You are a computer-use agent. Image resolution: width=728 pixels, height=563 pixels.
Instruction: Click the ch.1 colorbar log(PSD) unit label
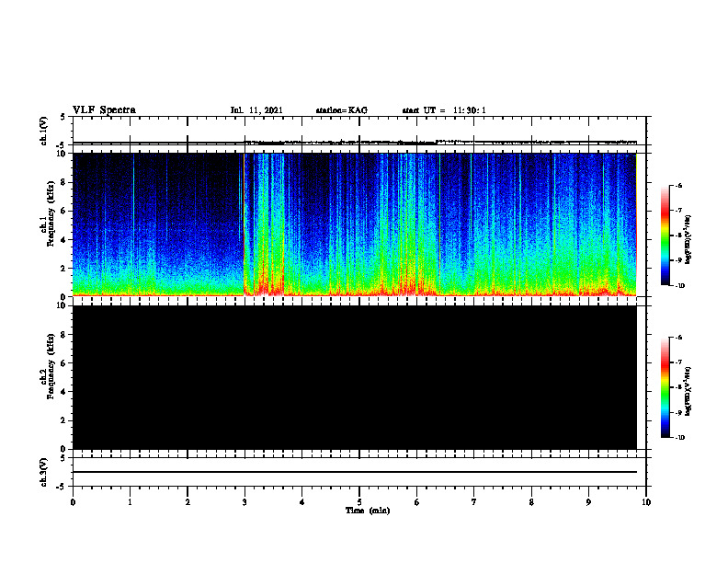(688, 239)
